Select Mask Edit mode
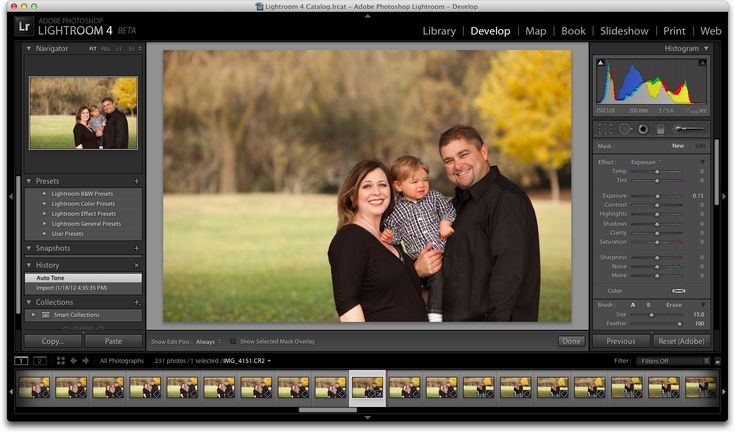This screenshot has height=433, width=735. (x=700, y=146)
